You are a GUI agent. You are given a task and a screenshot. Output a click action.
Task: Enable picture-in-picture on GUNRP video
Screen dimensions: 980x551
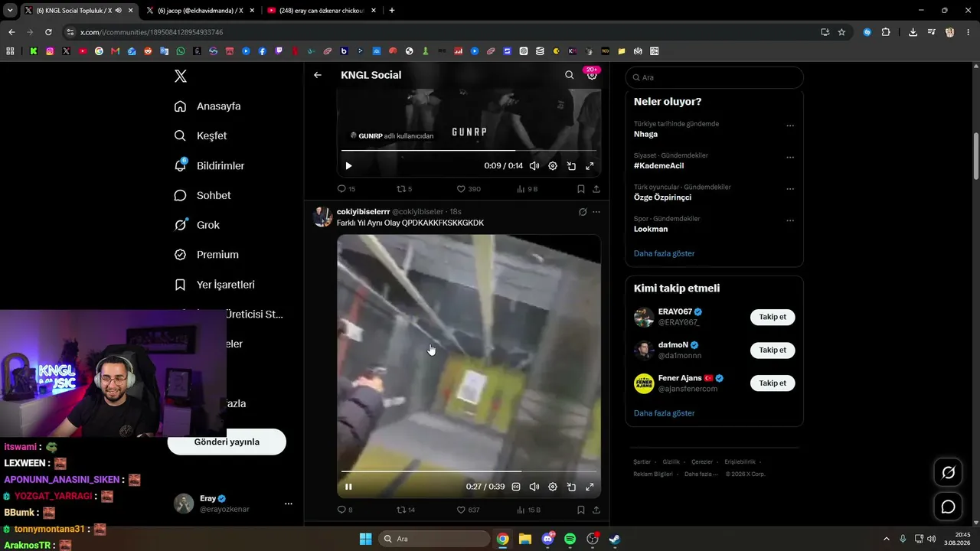coord(571,166)
